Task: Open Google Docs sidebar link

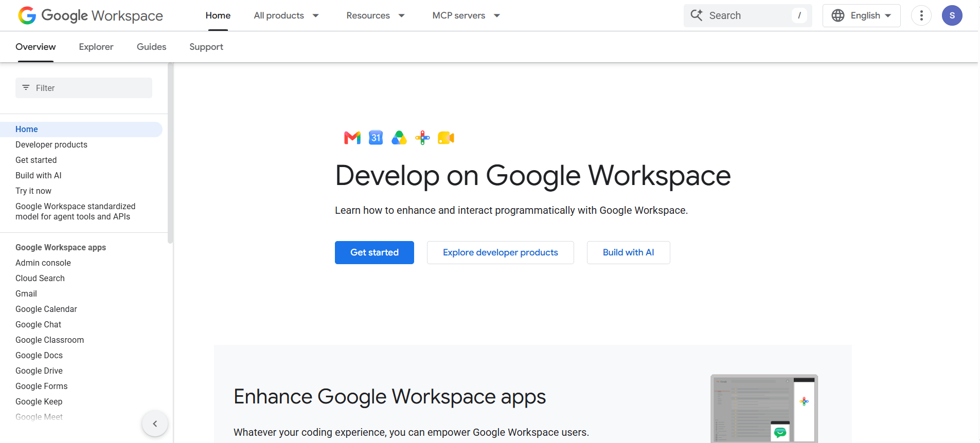Action: 39,355
